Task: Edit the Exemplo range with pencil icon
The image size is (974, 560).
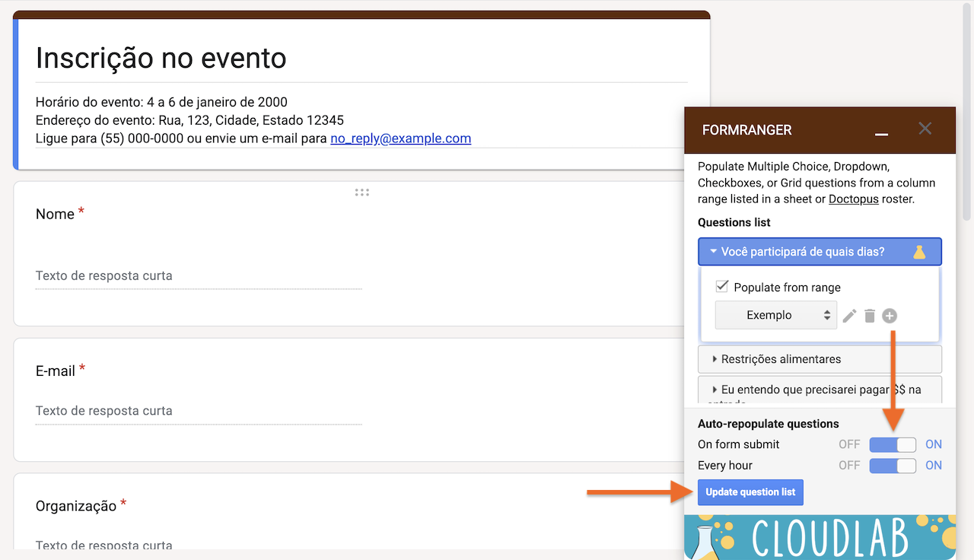Action: pyautogui.click(x=849, y=315)
